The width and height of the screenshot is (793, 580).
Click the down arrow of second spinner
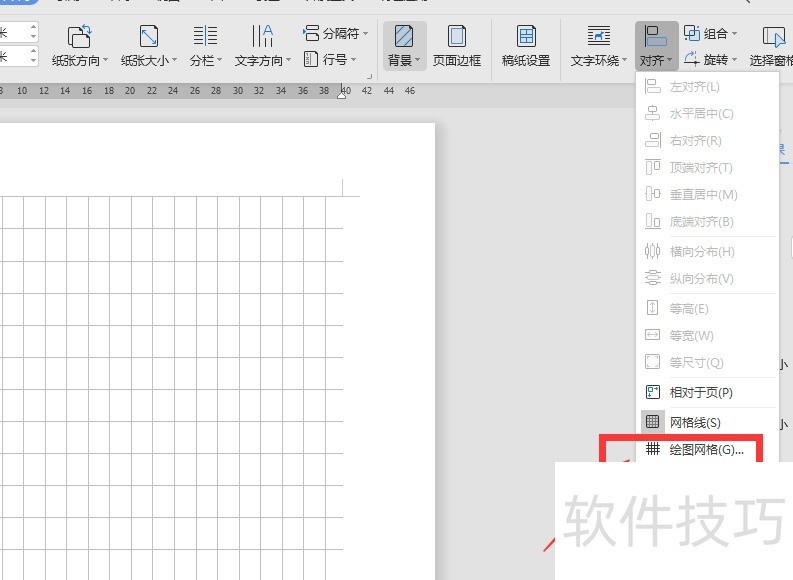point(33,61)
